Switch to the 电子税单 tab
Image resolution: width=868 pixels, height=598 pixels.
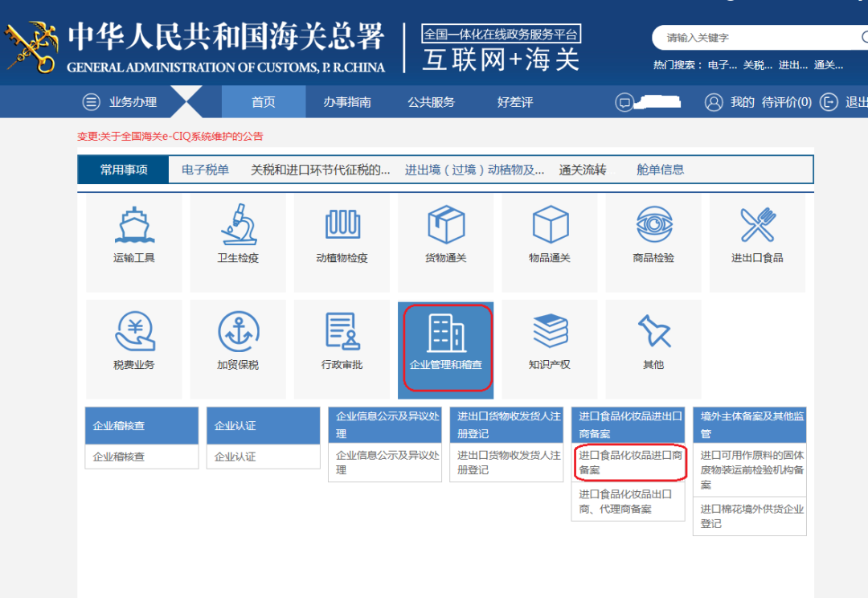205,170
